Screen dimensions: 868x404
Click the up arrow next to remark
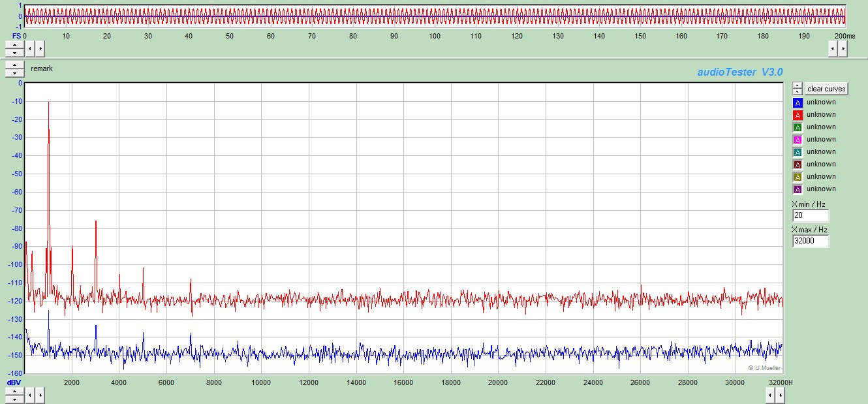15,65
